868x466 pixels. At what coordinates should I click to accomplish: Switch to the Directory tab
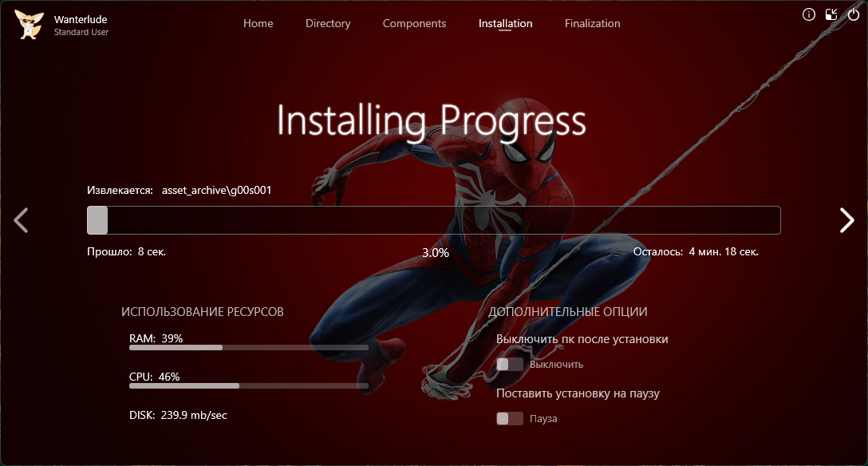click(x=328, y=23)
